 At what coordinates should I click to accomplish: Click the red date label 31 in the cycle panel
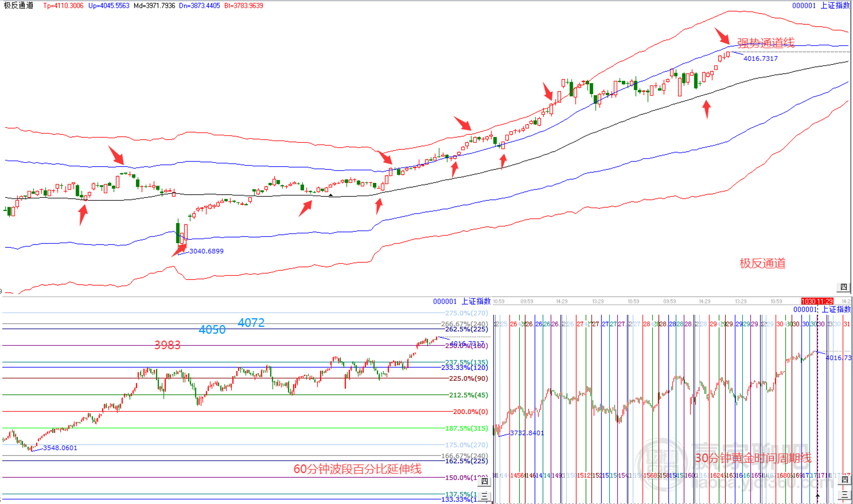[846, 324]
